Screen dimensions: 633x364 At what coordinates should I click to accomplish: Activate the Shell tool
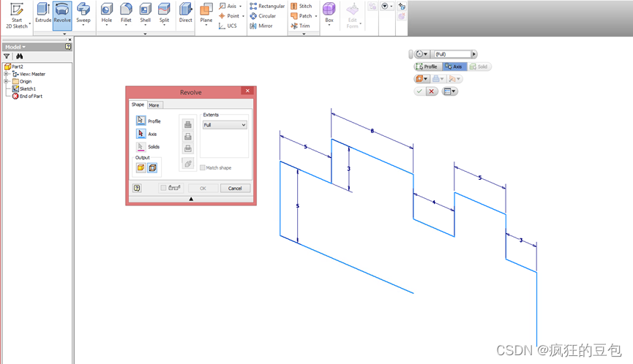[145, 12]
